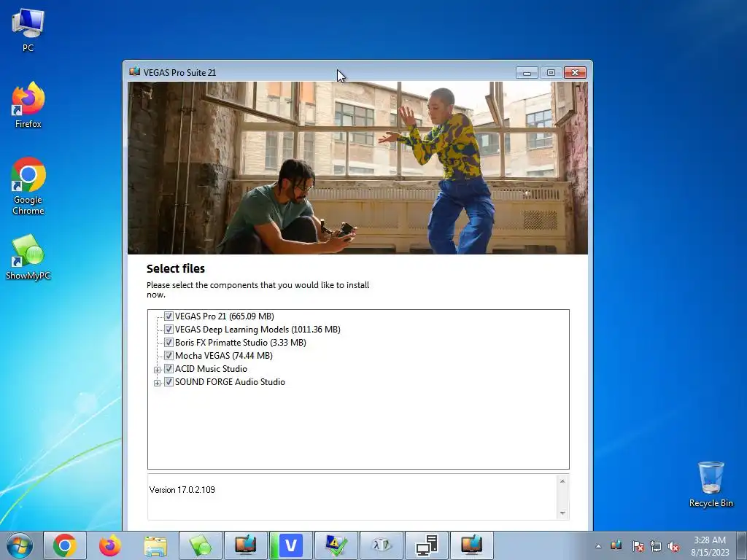Maximize the VEGAS Pro Suite 21 window
747x560 pixels.
[x=551, y=72]
